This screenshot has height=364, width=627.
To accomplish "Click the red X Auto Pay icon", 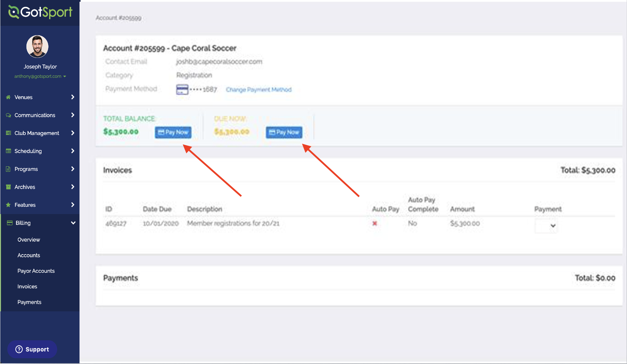I will [x=375, y=223].
